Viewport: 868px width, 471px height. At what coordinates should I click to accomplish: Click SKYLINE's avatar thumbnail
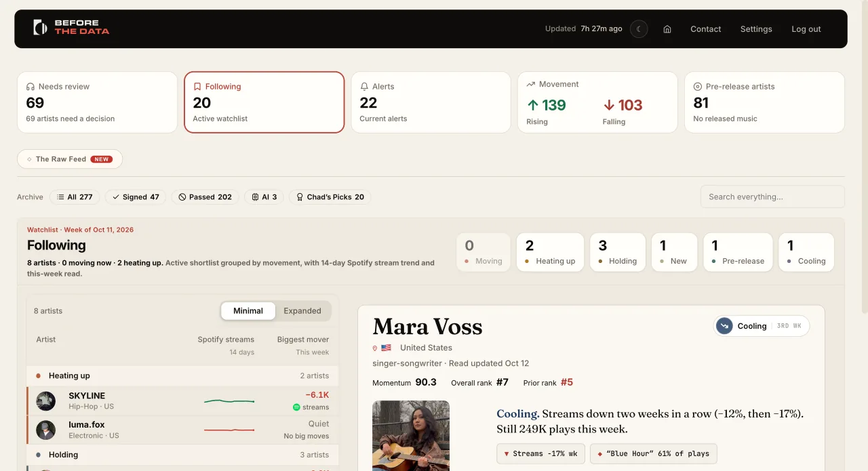(46, 401)
